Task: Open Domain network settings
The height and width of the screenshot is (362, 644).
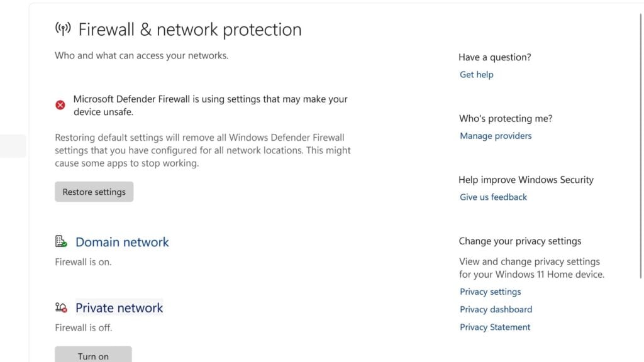Action: pyautogui.click(x=122, y=242)
